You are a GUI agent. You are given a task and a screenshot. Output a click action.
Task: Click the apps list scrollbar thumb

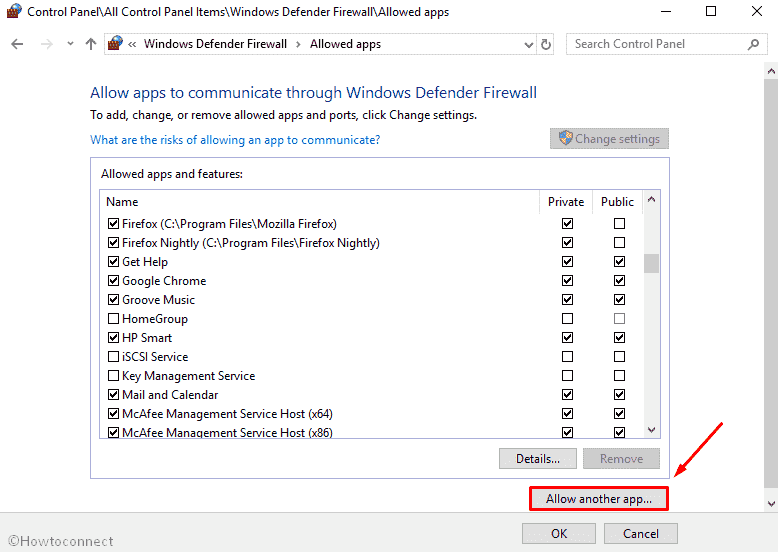651,263
